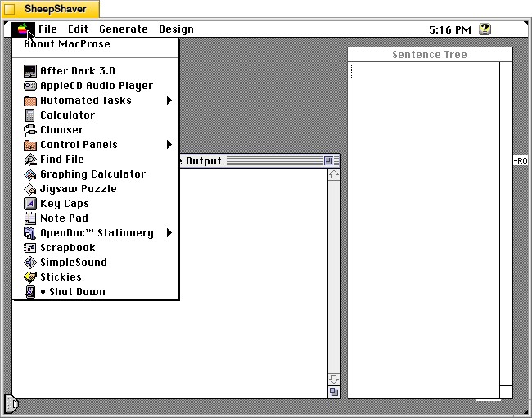Click the Chooser icon
532x418 pixels.
[29, 130]
